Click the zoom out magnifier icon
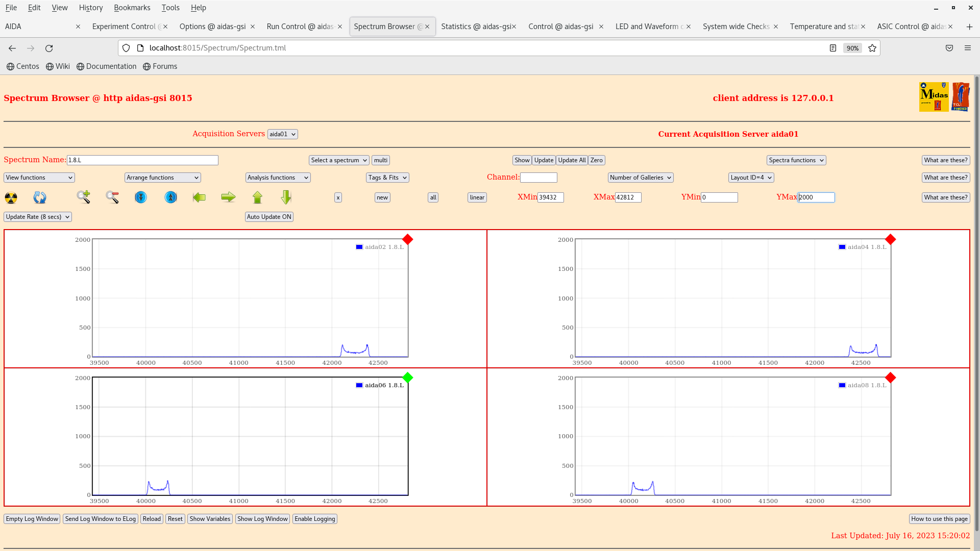The height and width of the screenshot is (551, 980). [112, 197]
